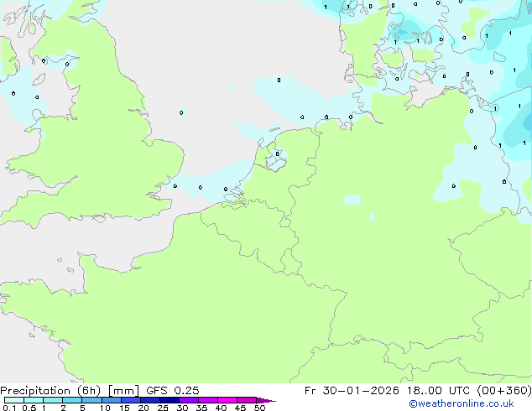The image size is (532, 411).
Task: Click the '45' legend scale label
Action: (x=240, y=408)
